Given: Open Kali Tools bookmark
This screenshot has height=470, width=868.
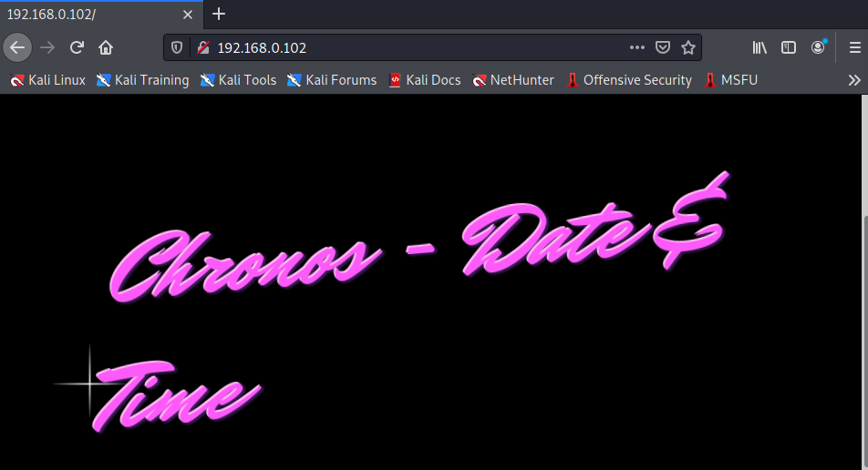Looking at the screenshot, I should pos(238,80).
